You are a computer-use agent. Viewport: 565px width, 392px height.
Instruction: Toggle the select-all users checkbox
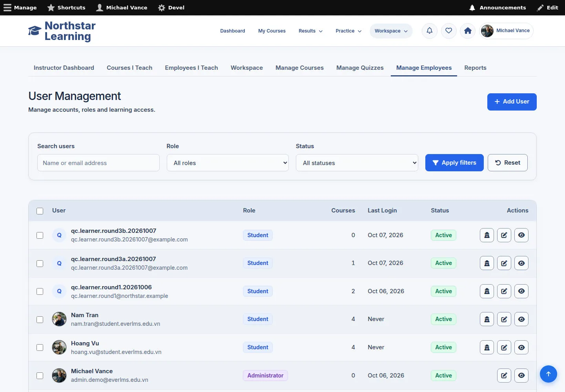40,211
